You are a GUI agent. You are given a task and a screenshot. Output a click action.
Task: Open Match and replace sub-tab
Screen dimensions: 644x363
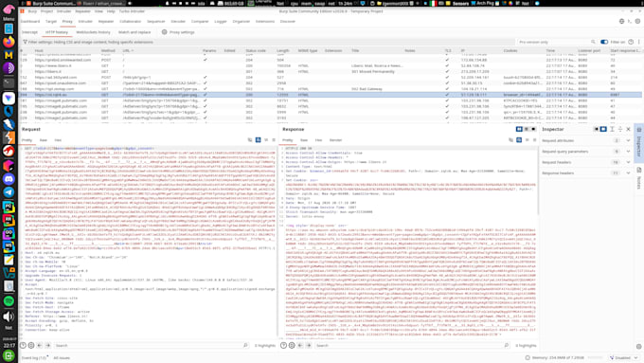[x=134, y=32]
